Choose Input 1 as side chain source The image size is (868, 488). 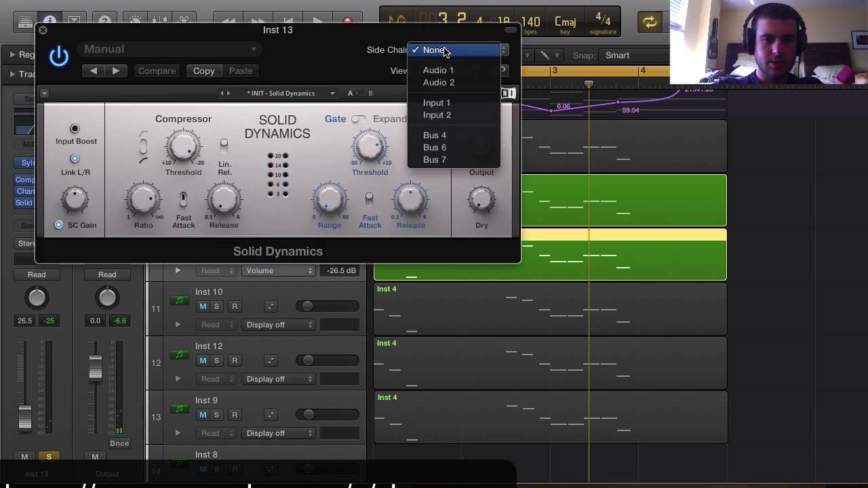pyautogui.click(x=454, y=102)
